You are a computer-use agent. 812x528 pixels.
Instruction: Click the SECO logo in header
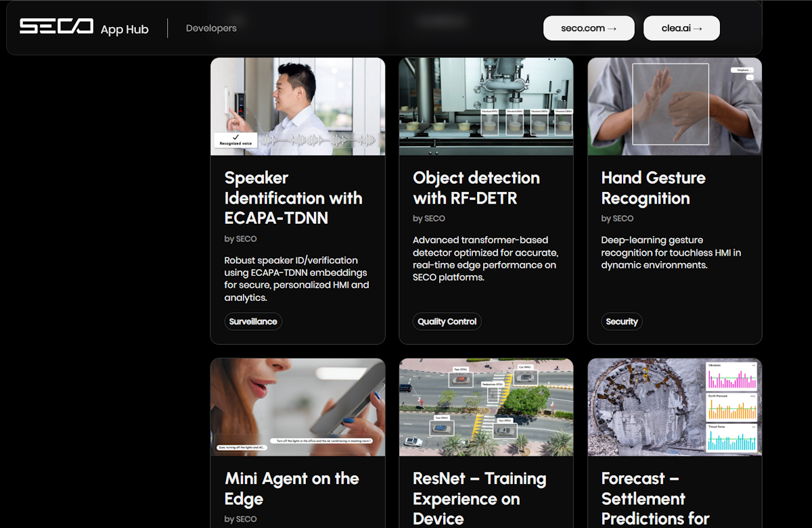pos(56,27)
